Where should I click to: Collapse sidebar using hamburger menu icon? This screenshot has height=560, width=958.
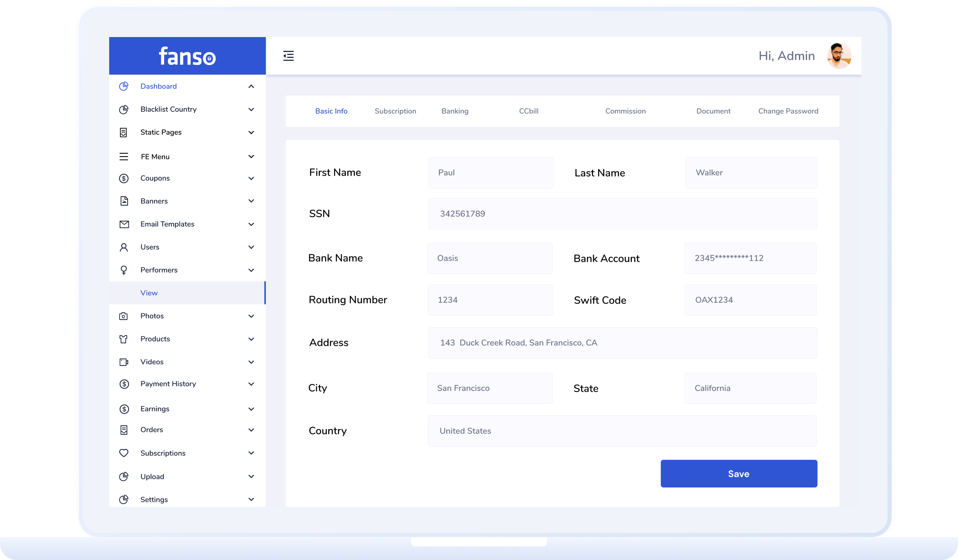point(288,56)
